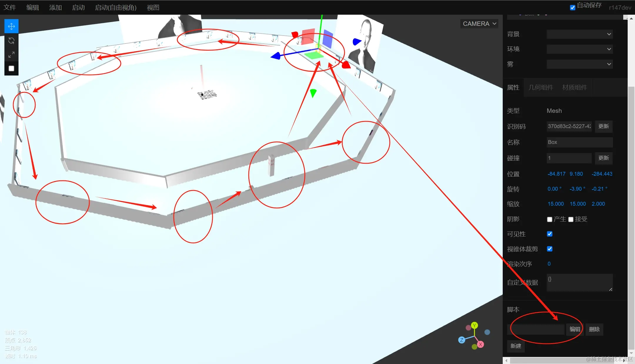
Task: Click the green plane handle of the transform gizmo
Action: (314, 55)
